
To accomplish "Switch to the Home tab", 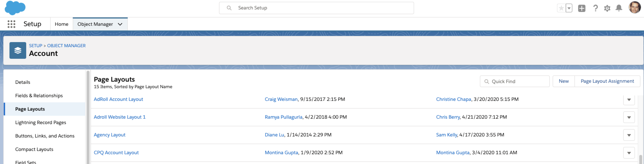I will point(61,24).
